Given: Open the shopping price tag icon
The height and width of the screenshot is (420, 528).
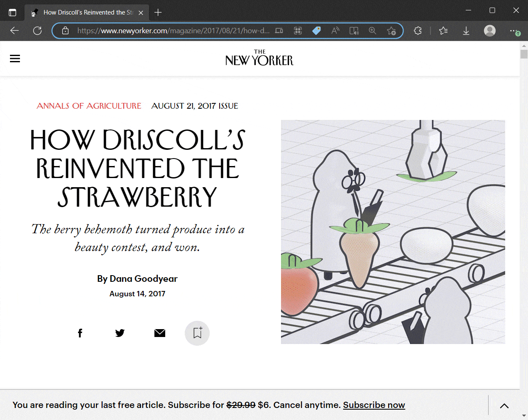Looking at the screenshot, I should pos(316,30).
